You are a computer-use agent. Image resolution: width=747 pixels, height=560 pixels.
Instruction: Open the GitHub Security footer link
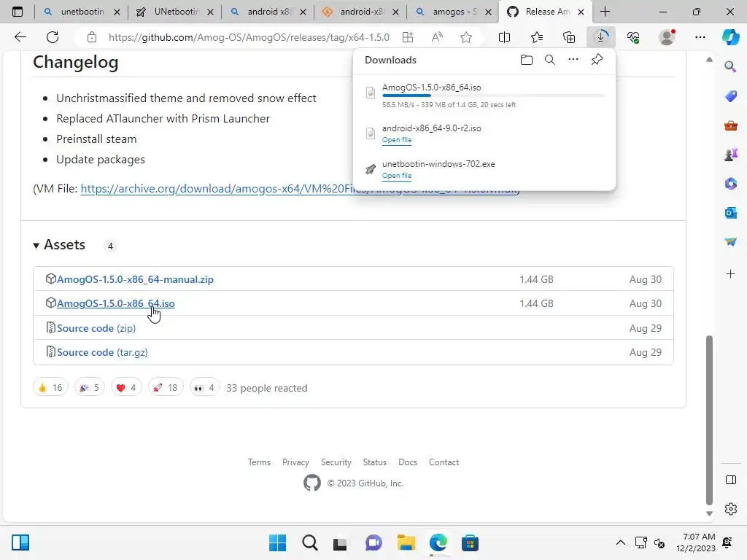coord(336,462)
